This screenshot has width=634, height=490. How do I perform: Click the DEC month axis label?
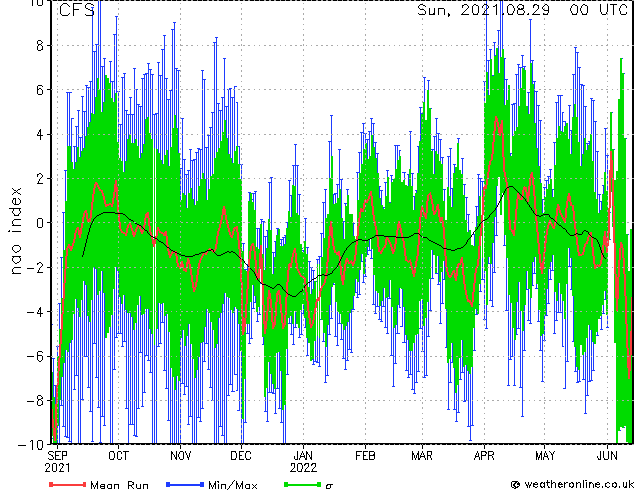tap(241, 456)
